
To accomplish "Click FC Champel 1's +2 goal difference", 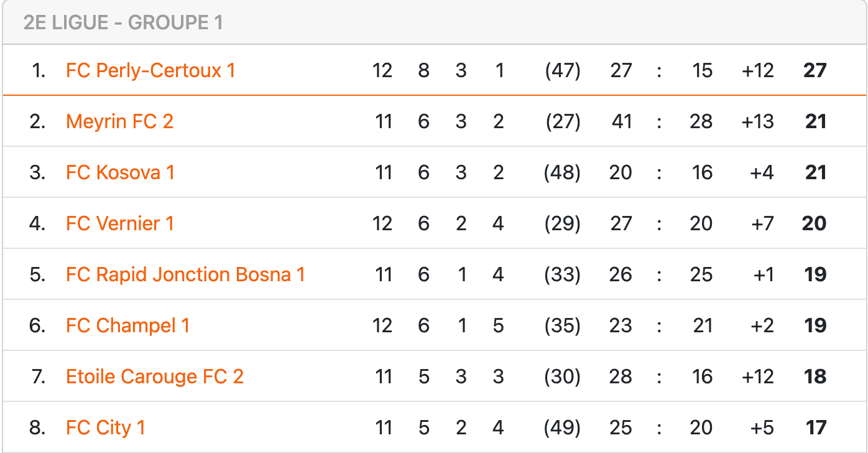I will click(x=762, y=325).
